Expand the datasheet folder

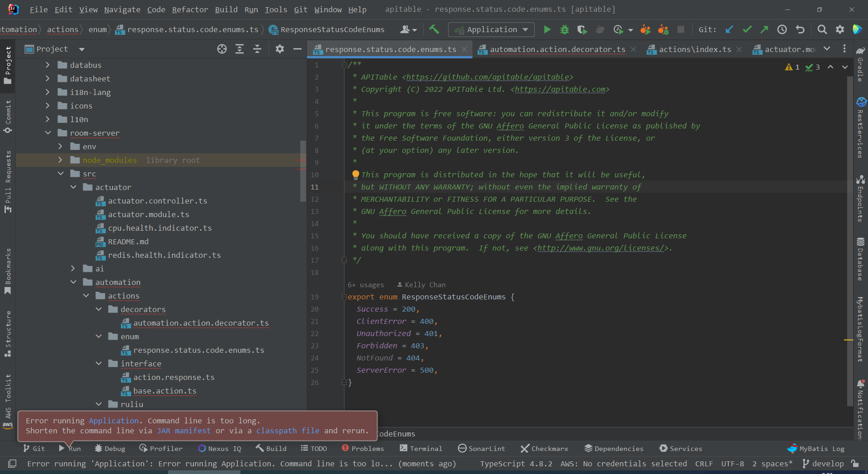[x=47, y=79]
